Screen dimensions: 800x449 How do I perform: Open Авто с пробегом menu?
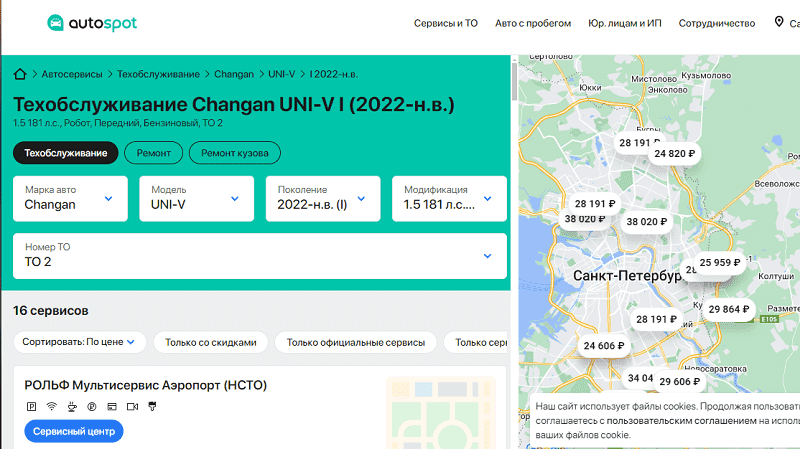533,23
